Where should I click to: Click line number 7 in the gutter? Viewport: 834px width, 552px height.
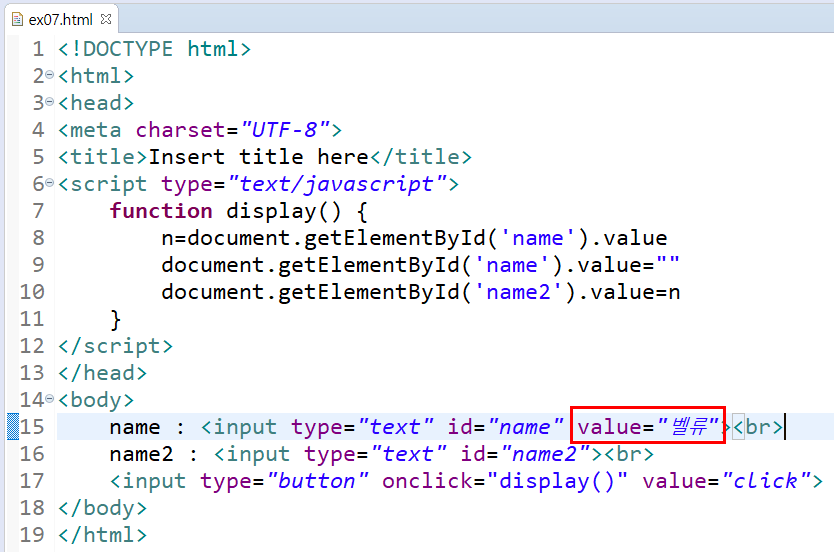coord(38,211)
